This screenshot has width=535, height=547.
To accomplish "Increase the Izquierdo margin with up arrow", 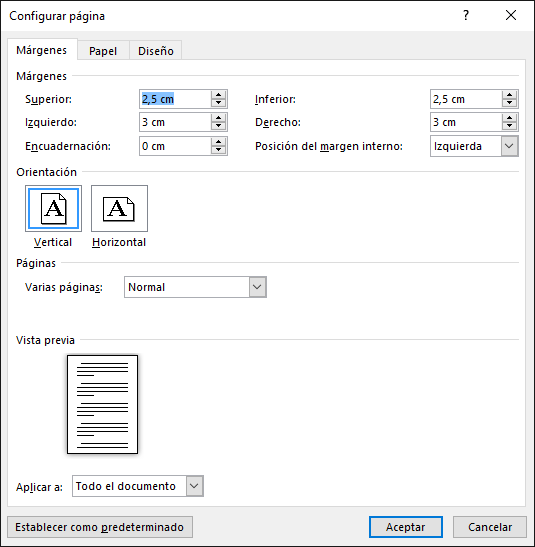I will click(x=218, y=118).
